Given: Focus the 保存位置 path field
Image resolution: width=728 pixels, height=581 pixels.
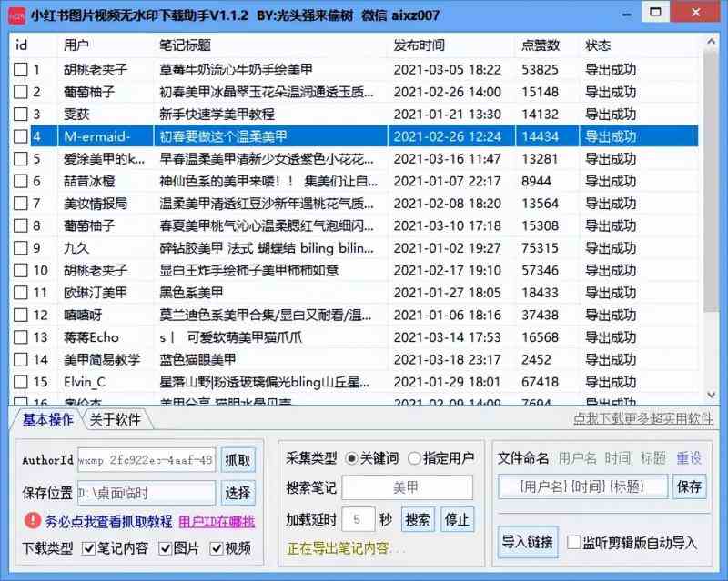Looking at the screenshot, I should point(147,493).
